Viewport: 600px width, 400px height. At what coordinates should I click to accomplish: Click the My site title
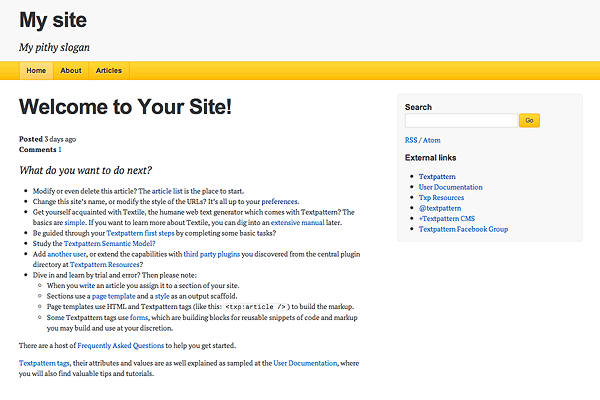click(x=53, y=20)
